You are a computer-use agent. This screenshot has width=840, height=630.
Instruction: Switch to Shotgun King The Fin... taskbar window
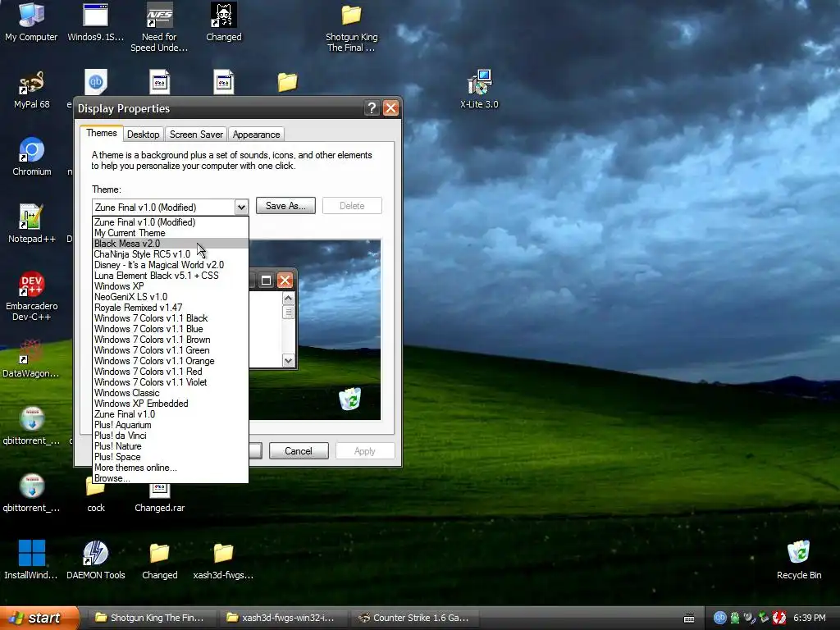pyautogui.click(x=152, y=619)
